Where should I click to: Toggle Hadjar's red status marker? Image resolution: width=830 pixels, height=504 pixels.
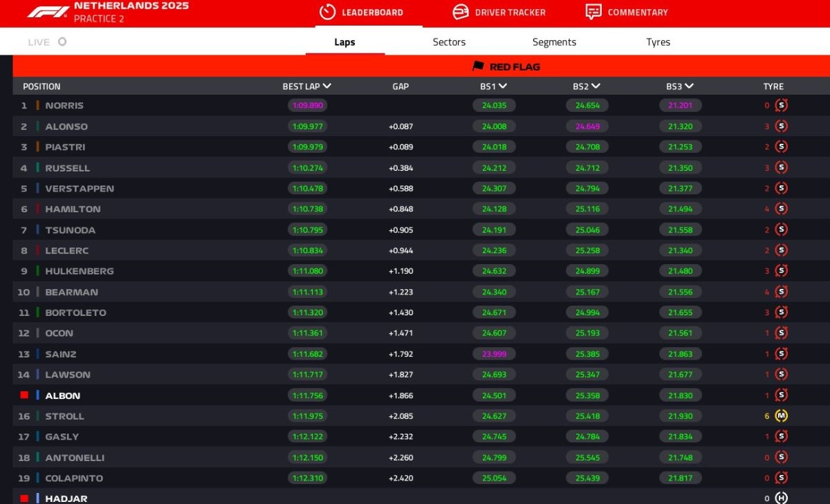(x=24, y=498)
